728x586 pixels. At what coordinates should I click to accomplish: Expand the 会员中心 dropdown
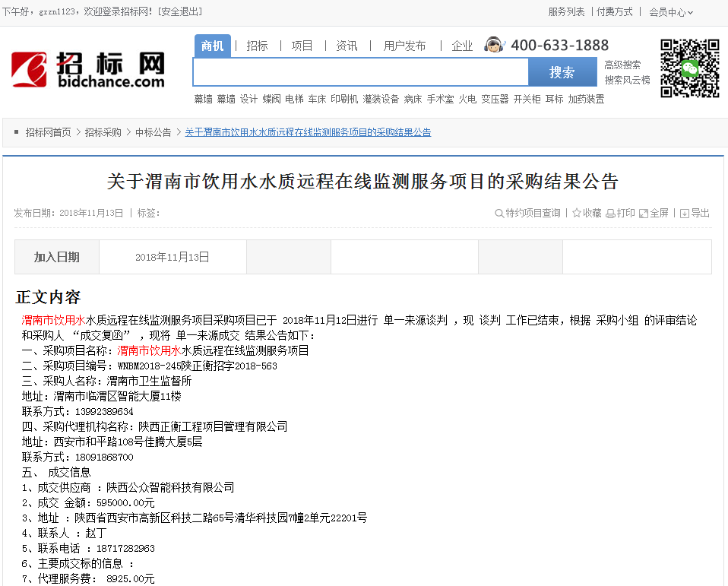coord(672,12)
